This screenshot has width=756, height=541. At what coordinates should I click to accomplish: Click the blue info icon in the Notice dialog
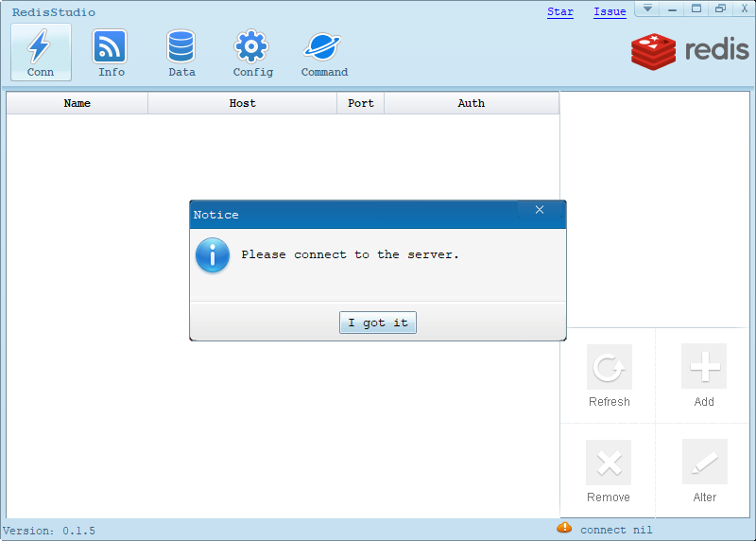[213, 255]
